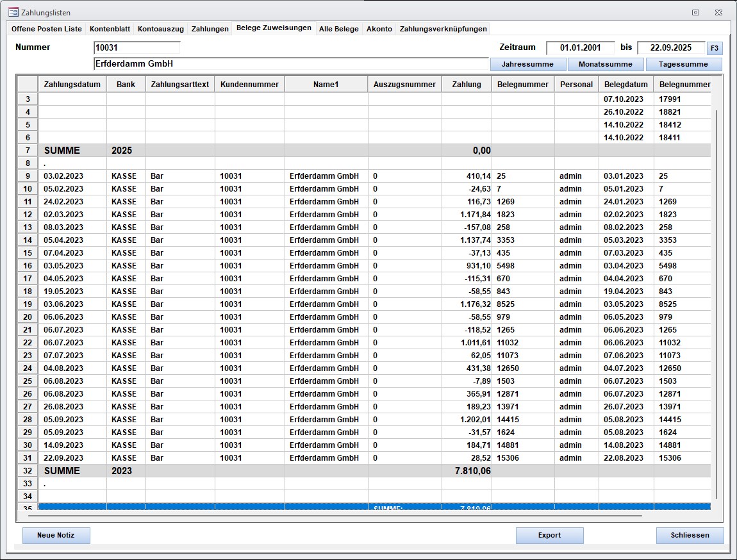Click the Schliessen button
Screen dimensions: 737x560
690,536
